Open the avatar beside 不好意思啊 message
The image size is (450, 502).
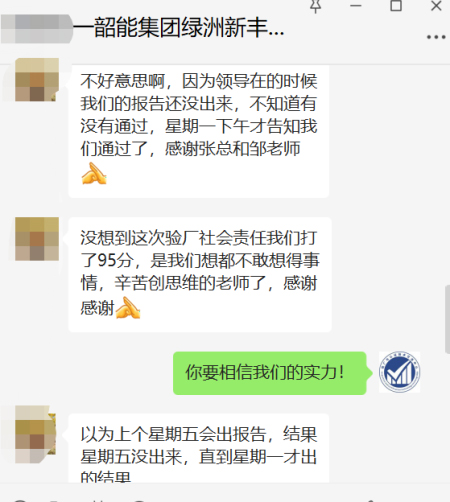(37, 80)
